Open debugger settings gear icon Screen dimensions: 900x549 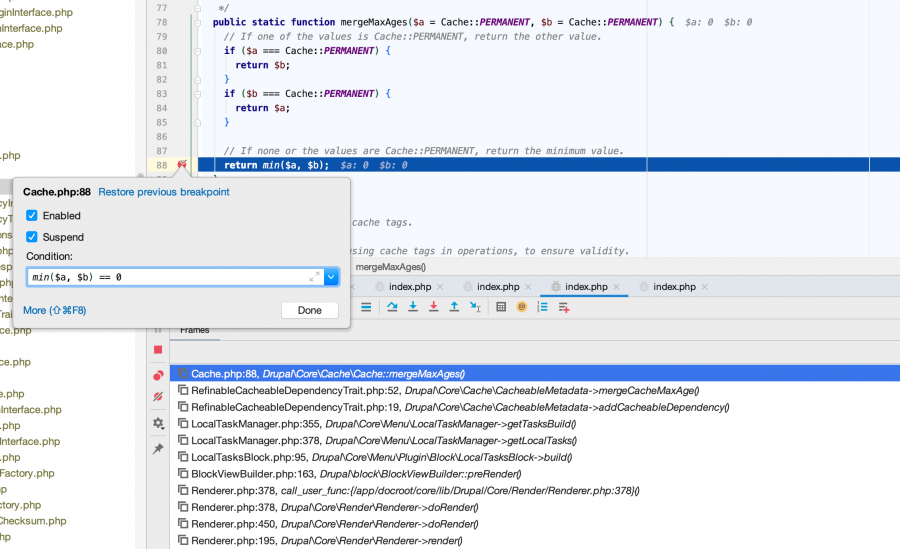pos(158,423)
